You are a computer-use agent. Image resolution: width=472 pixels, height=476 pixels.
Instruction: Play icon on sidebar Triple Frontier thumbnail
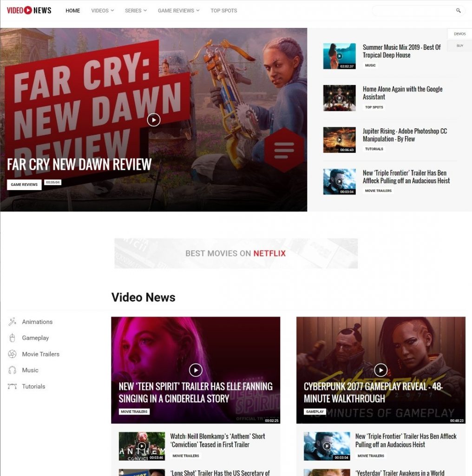(340, 182)
